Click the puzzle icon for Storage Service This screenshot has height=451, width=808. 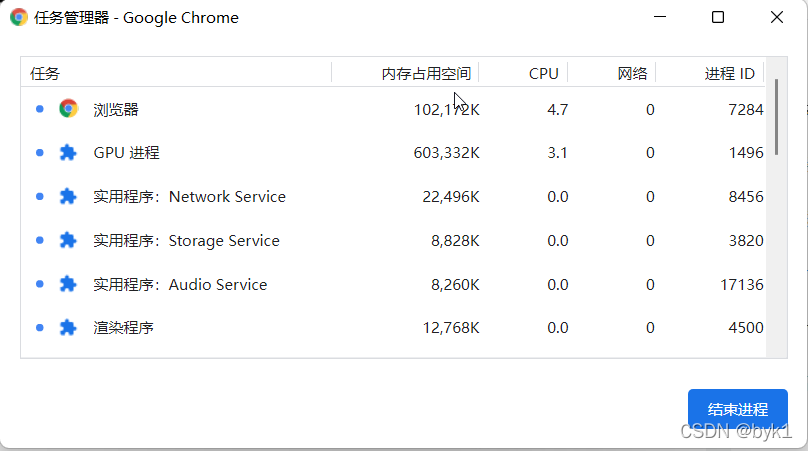(68, 241)
